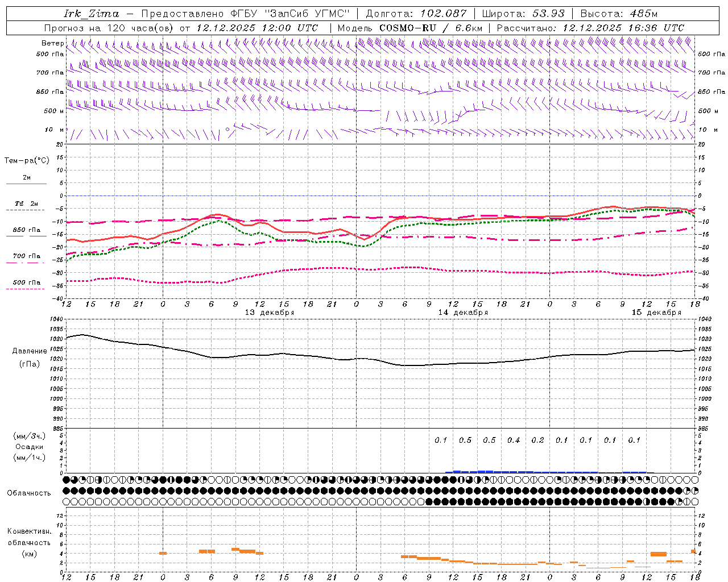Click the '(км)' convective cloud unit label
Screen dimensions: 728x582
coord(29,554)
